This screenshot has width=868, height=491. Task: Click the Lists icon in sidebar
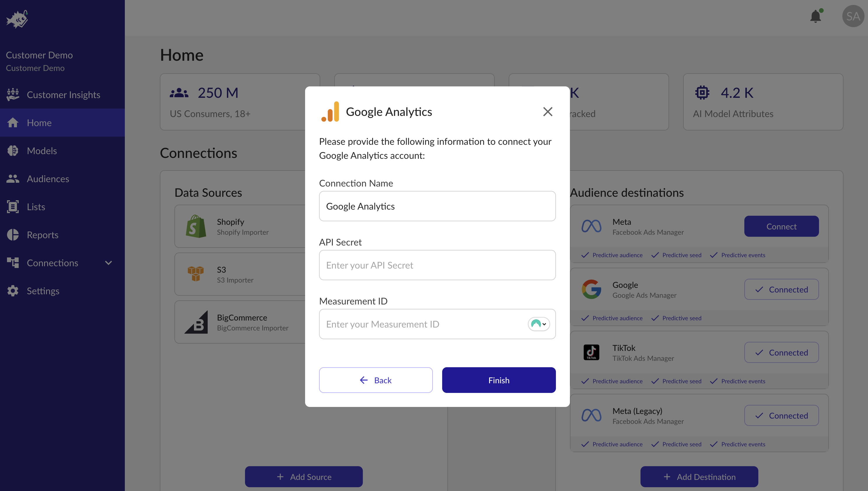(x=13, y=206)
